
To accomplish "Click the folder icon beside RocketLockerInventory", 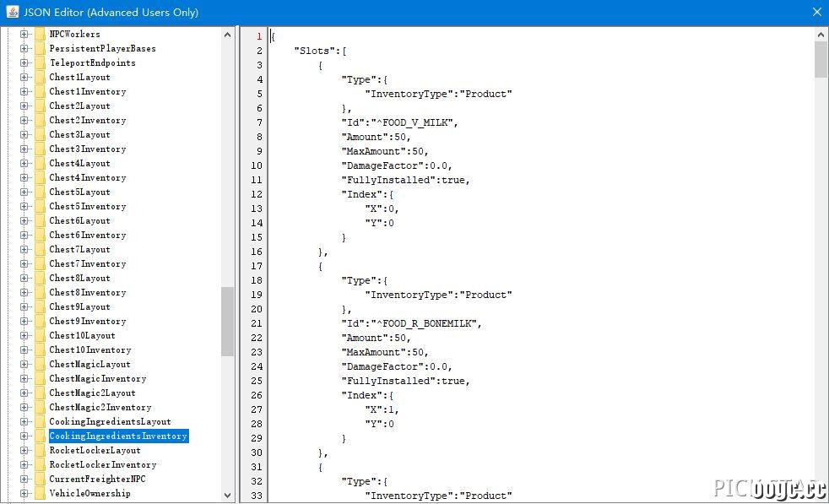I will 40,465.
